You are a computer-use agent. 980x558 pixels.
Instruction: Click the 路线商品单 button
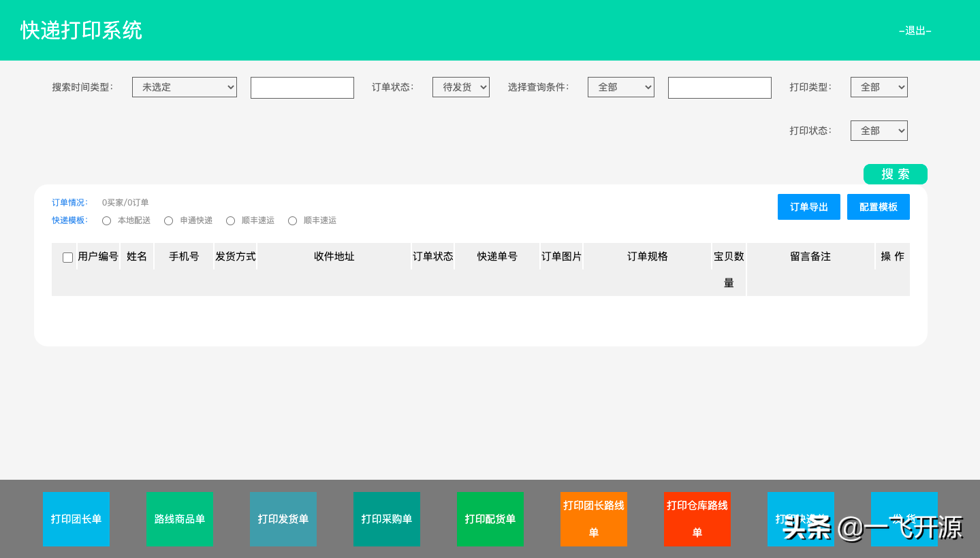click(x=180, y=519)
